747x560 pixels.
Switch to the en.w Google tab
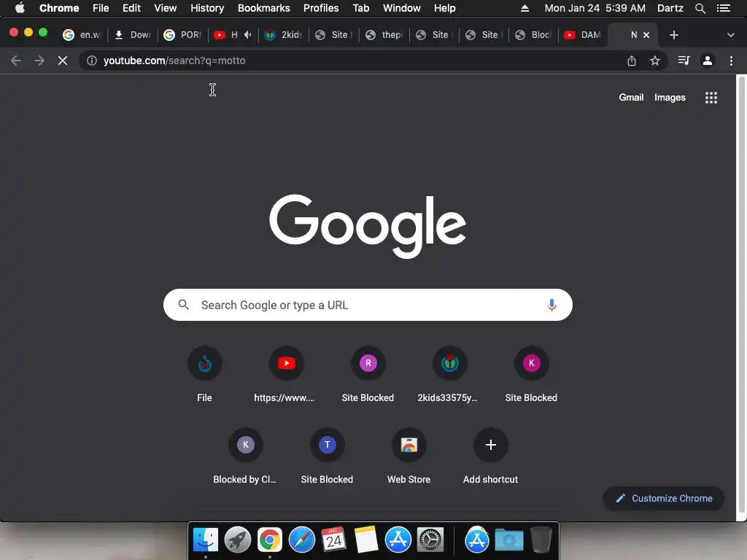[x=82, y=35]
